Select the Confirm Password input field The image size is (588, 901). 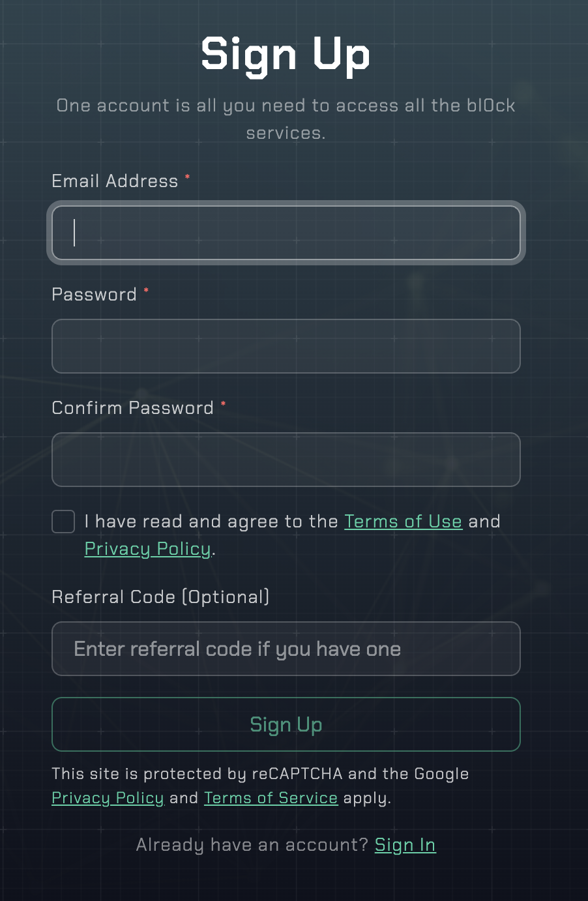point(286,460)
